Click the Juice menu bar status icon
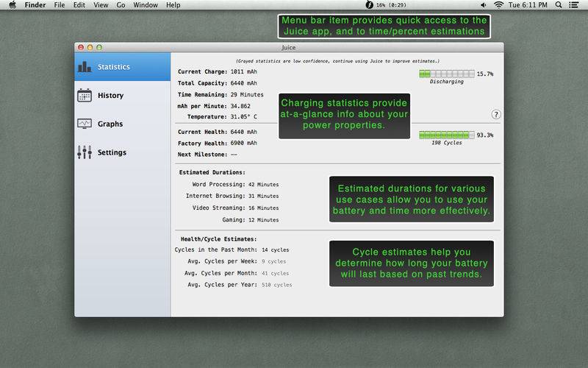This screenshot has width=588, height=368. coord(369,5)
